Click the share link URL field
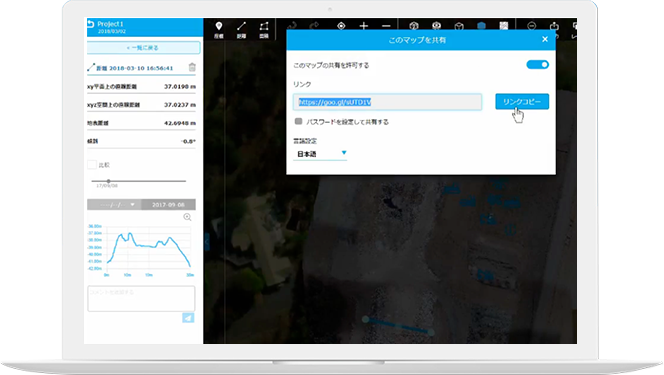 pyautogui.click(x=387, y=102)
